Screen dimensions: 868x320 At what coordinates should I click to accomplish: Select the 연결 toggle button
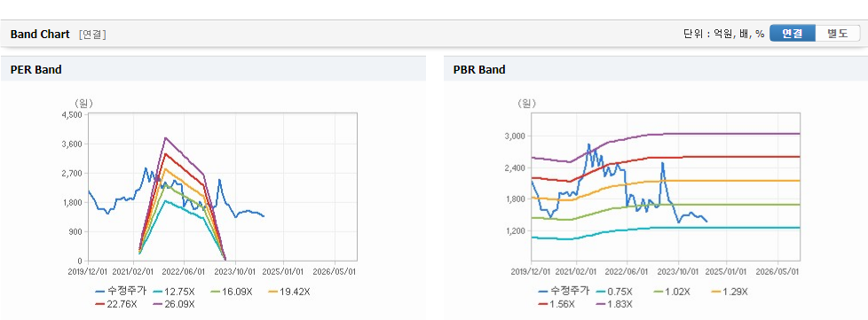coord(793,33)
